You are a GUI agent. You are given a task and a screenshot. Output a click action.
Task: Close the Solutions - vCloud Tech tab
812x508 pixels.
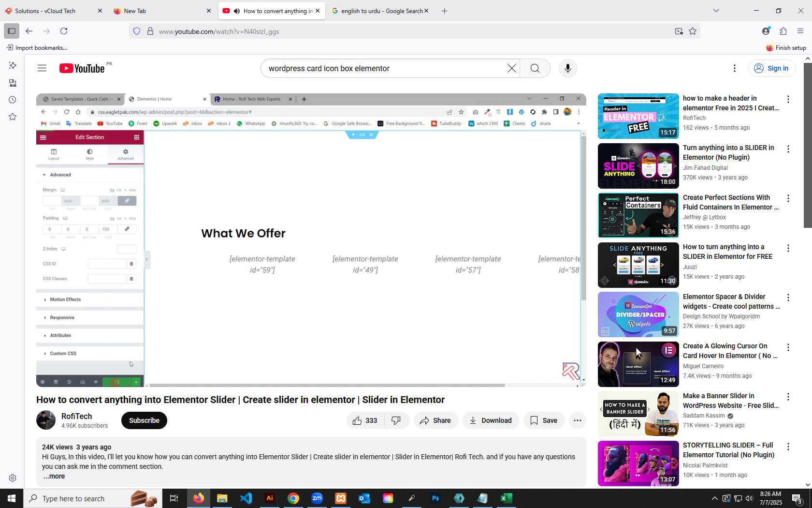click(100, 11)
